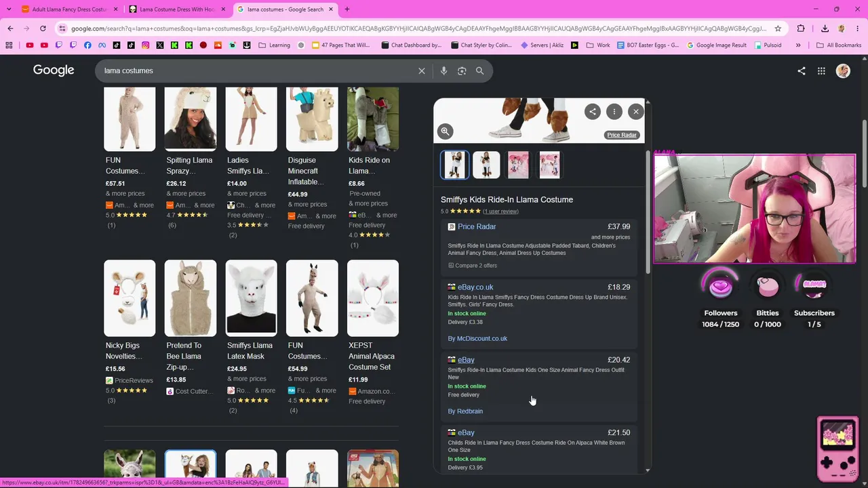Share the Smiffys llama product panel
The width and height of the screenshot is (868, 488).
tap(593, 112)
